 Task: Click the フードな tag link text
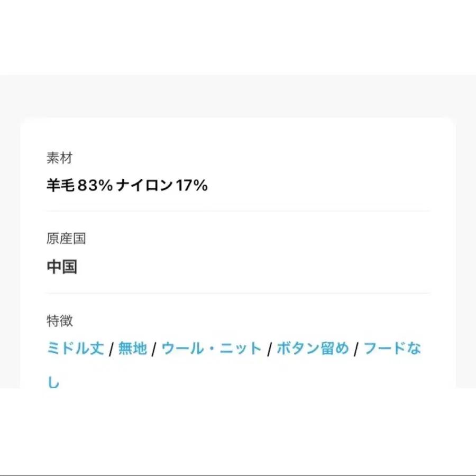pyautogui.click(x=392, y=349)
